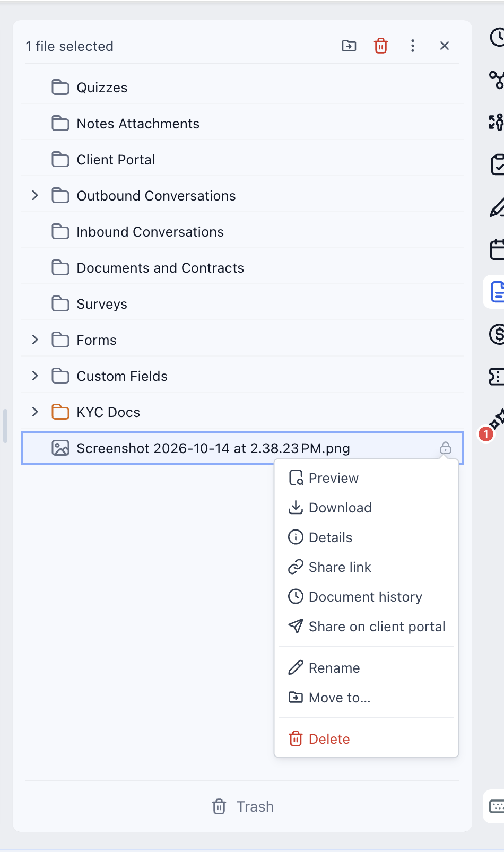Select the KYC Docs folder row
Screen dimensions: 504x852
tap(242, 412)
